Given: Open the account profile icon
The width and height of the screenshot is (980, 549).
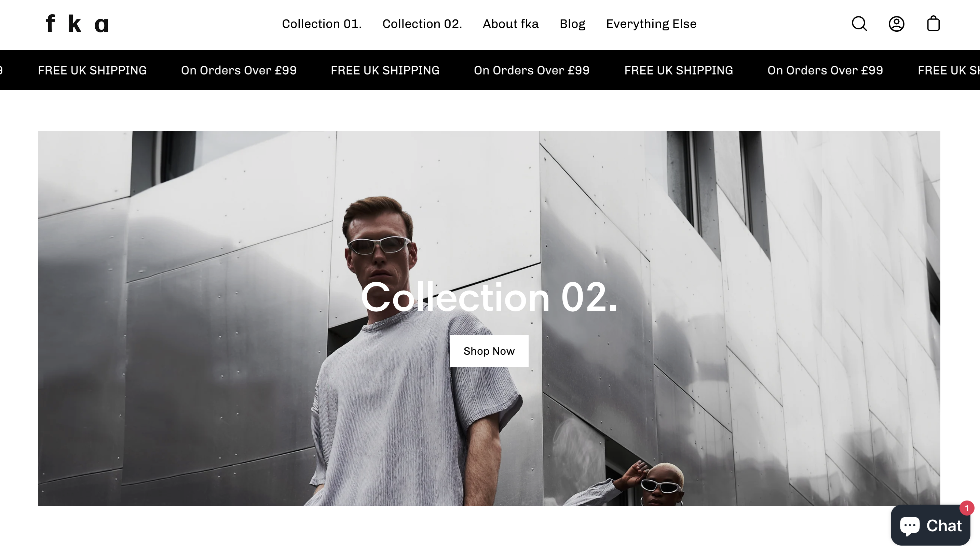Looking at the screenshot, I should (896, 24).
